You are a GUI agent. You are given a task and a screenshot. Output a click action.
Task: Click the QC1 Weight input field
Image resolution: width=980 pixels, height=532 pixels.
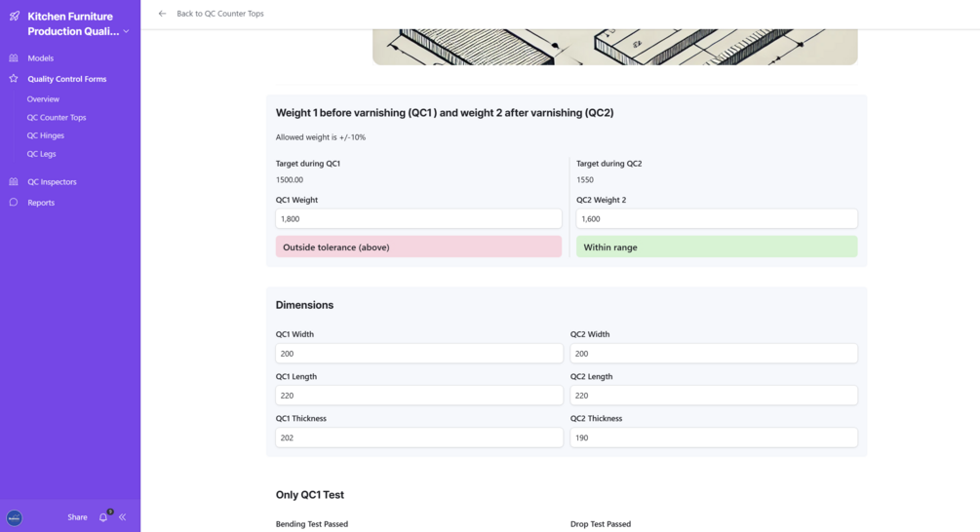pyautogui.click(x=418, y=219)
